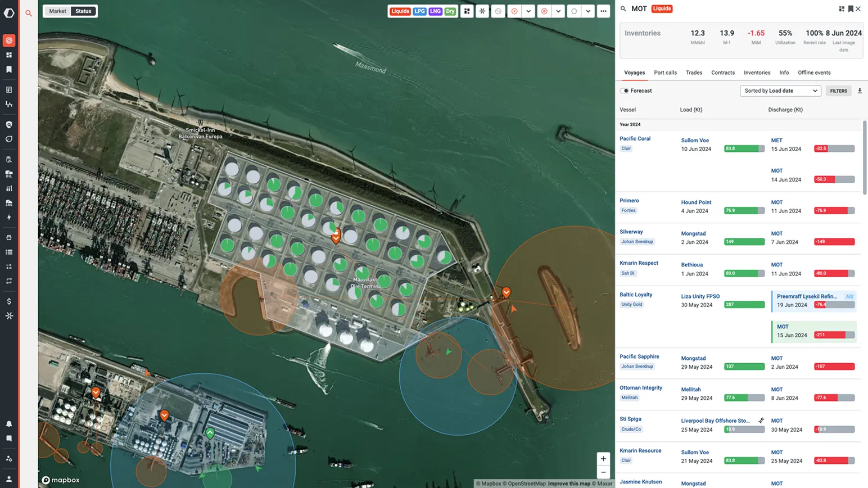The height and width of the screenshot is (488, 868).
Task: Open the chat message icon in sidebar
Action: (9, 438)
